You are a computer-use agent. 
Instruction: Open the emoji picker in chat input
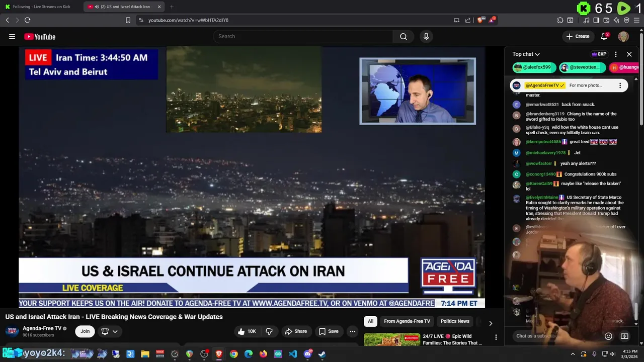point(608,336)
